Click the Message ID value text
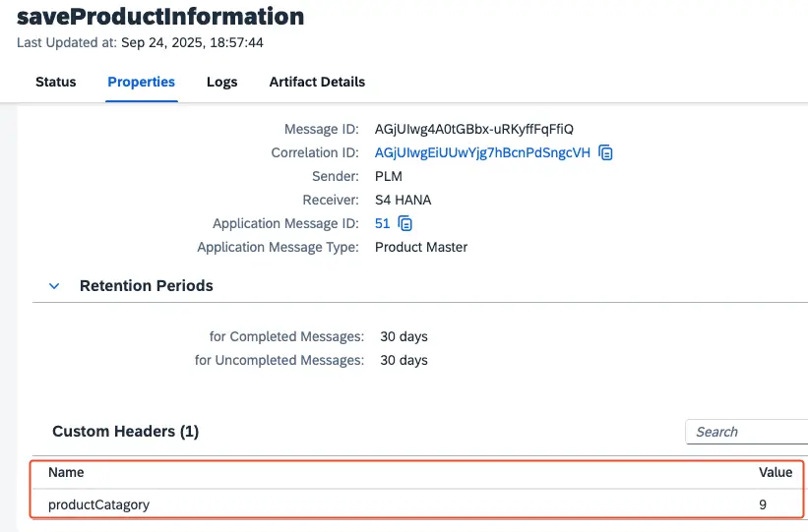808x532 pixels. tap(473, 129)
